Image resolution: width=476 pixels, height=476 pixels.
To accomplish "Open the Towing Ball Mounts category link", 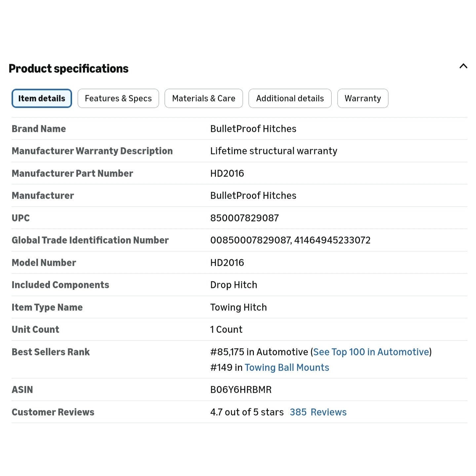I will (x=287, y=367).
